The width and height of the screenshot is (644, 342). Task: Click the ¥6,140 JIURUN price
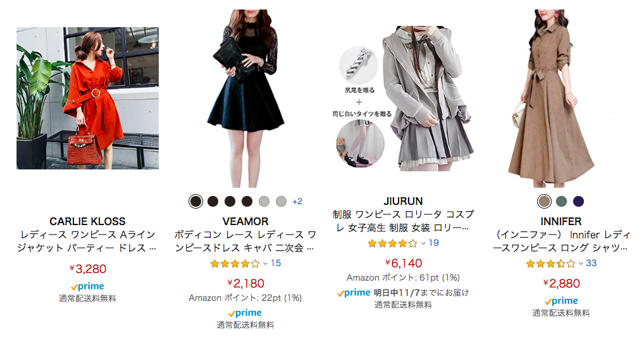tap(404, 263)
